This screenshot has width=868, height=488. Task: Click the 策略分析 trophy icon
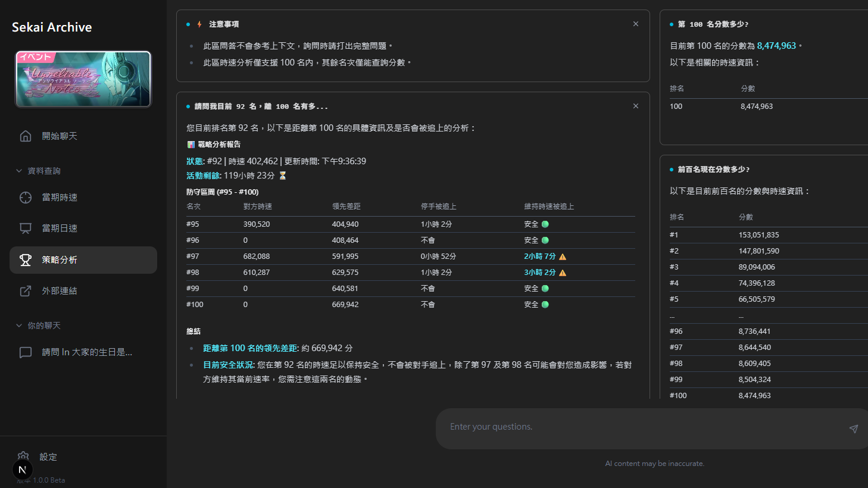point(26,260)
